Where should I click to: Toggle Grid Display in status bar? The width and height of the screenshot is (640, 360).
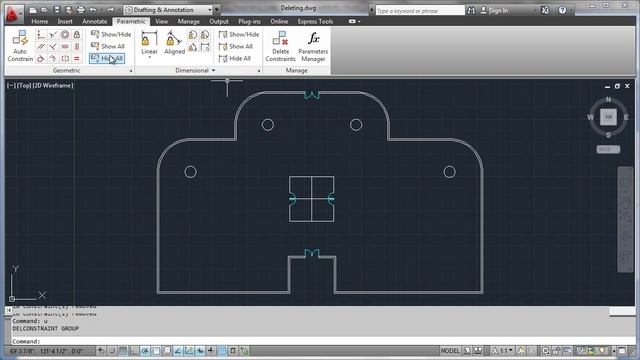click(x=123, y=351)
